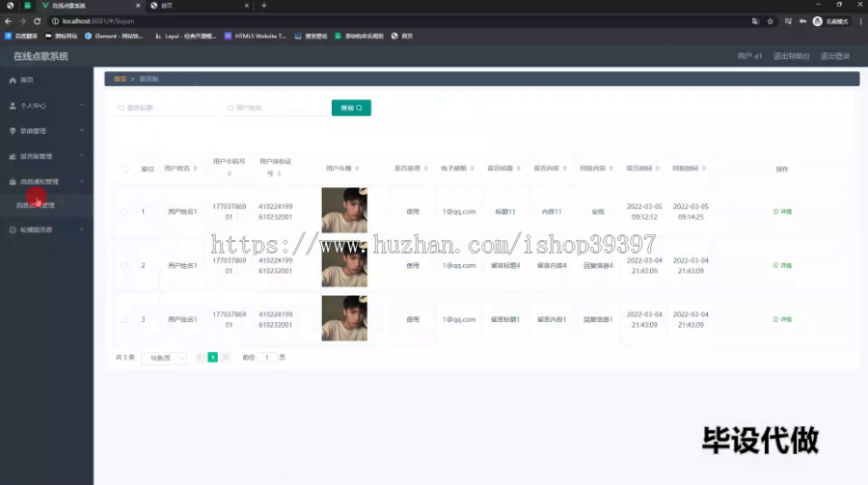Viewport: 868px width, 485px height.
Task: Expand the 个人中心 menu chevron
Action: click(x=82, y=105)
